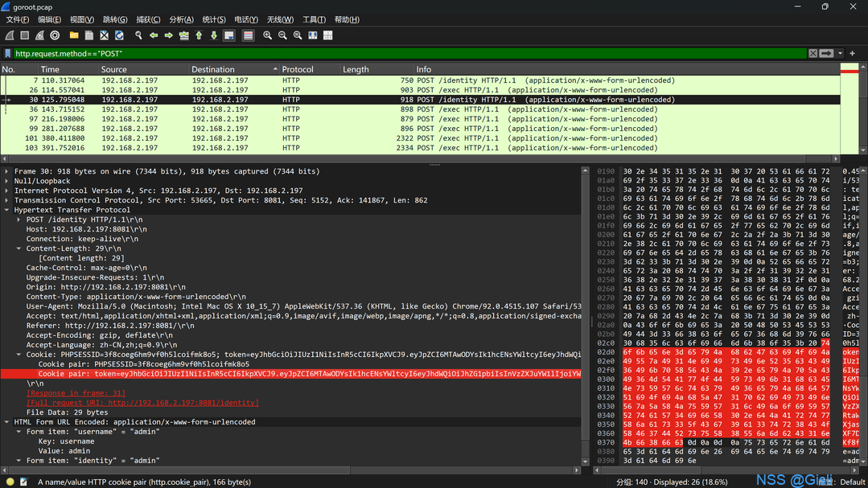
Task: Open the 分析(A) menu
Action: 181,19
